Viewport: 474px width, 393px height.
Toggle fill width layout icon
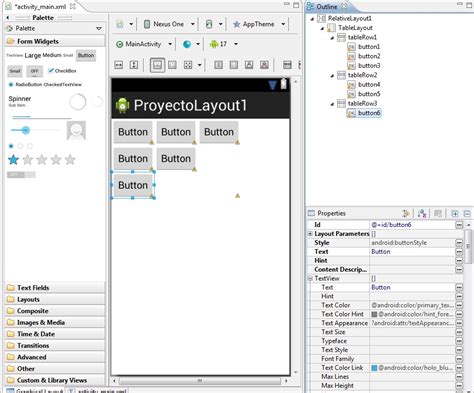(119, 65)
